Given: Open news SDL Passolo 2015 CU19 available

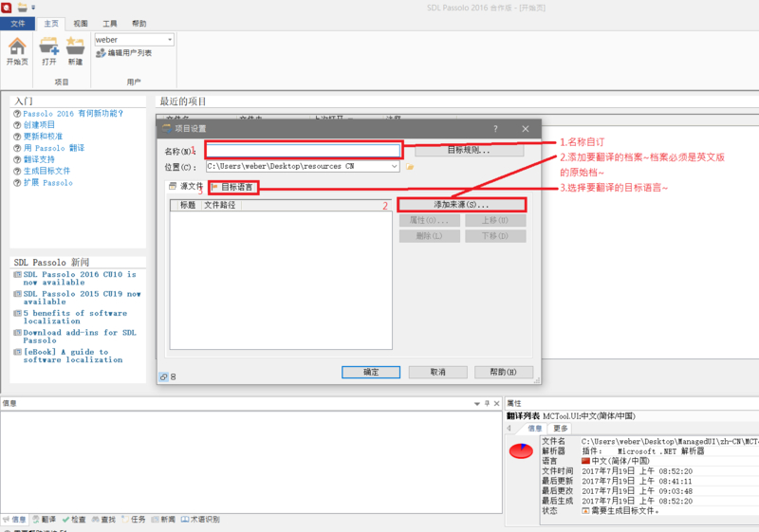Looking at the screenshot, I should (x=82, y=298).
